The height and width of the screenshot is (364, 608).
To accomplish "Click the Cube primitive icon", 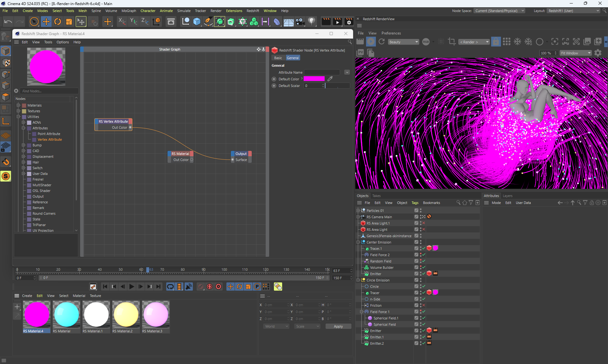I will 197,22.
